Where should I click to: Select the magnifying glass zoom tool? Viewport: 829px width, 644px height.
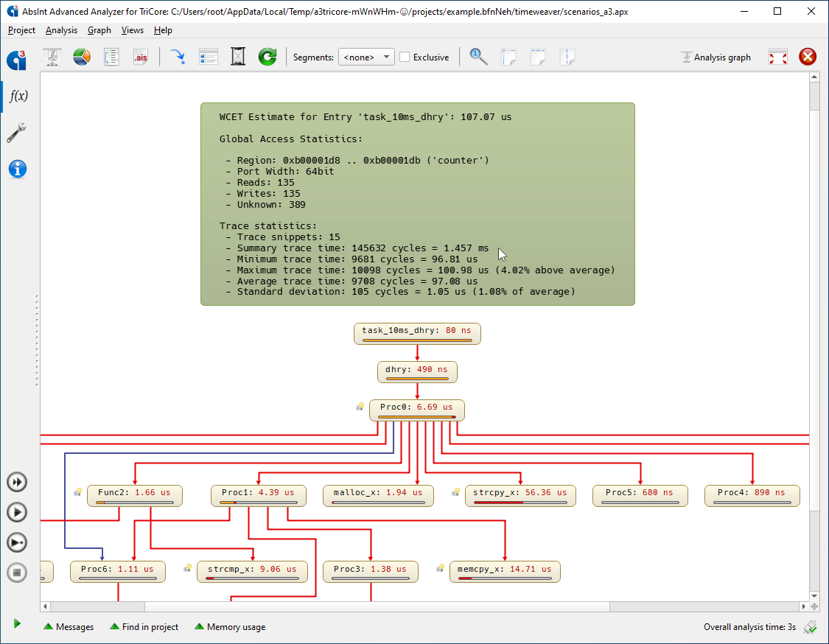(479, 57)
